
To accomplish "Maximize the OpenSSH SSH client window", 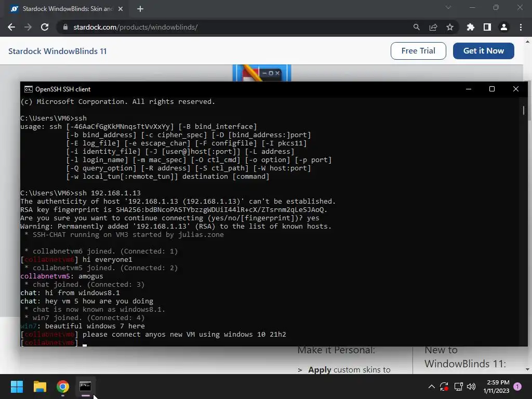I will (x=491, y=89).
